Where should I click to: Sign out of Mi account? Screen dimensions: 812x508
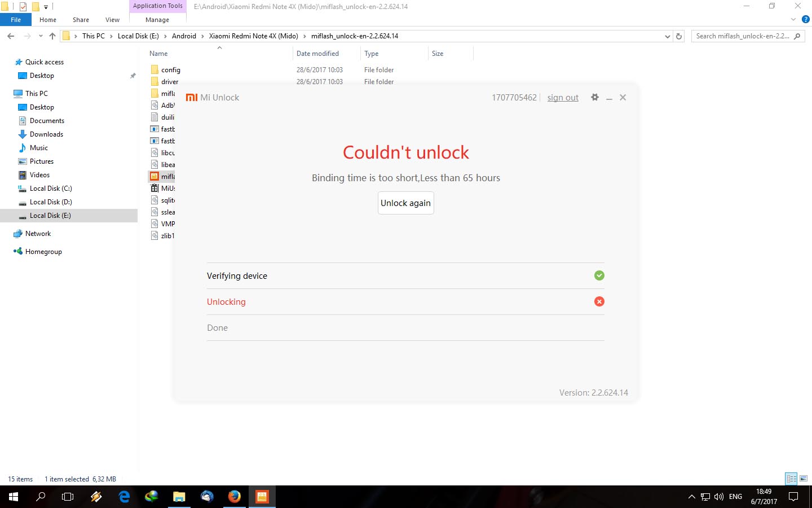point(563,98)
